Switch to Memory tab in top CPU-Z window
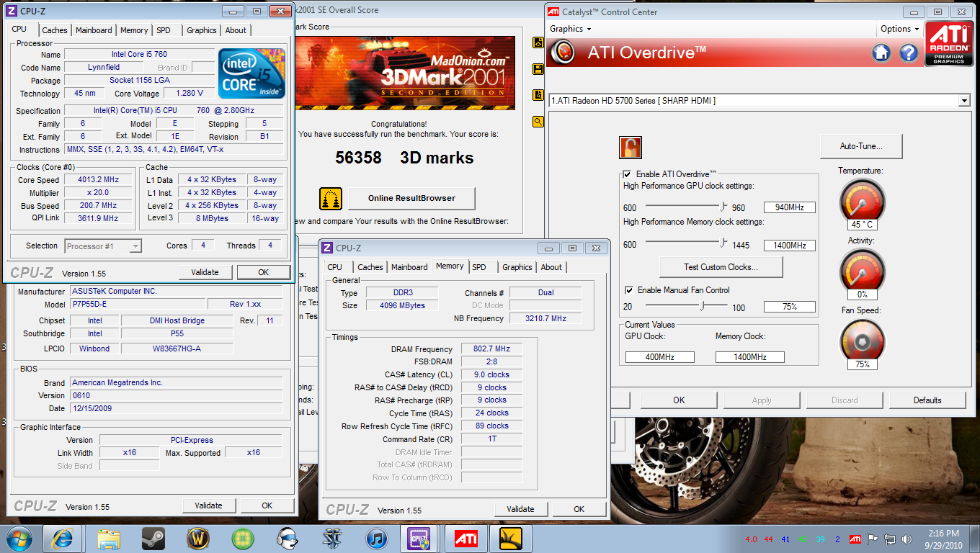980x553 pixels. (x=134, y=30)
